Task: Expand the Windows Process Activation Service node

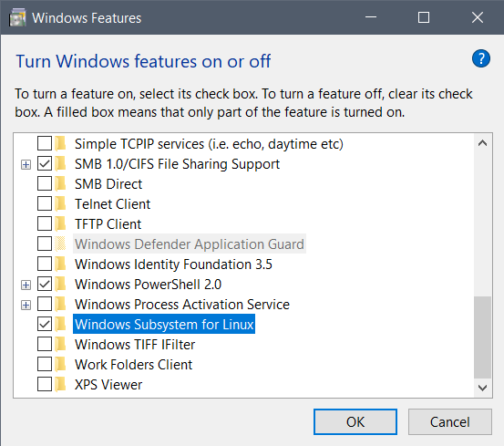Action: (26, 305)
